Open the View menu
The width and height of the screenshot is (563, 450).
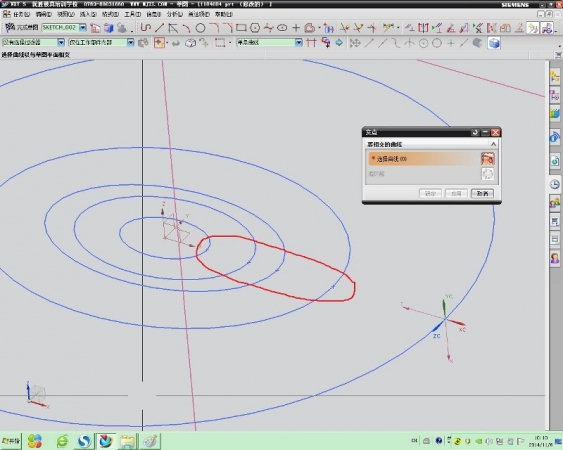66,14
